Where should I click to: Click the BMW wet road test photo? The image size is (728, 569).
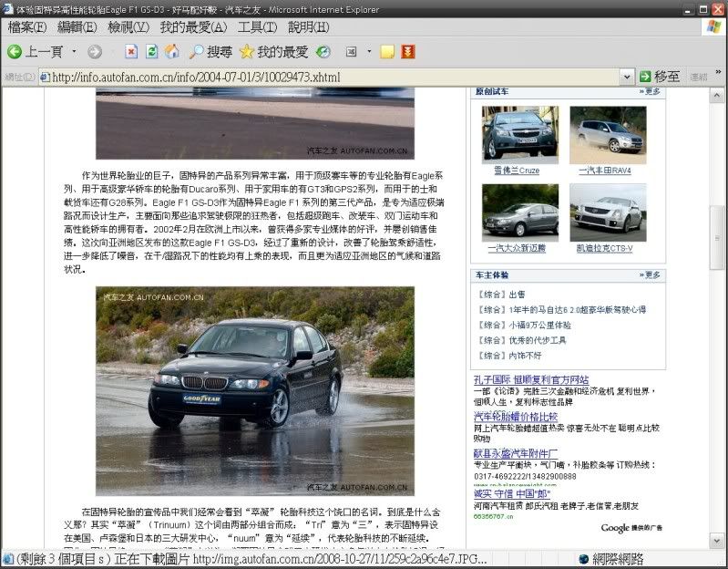pos(255,390)
